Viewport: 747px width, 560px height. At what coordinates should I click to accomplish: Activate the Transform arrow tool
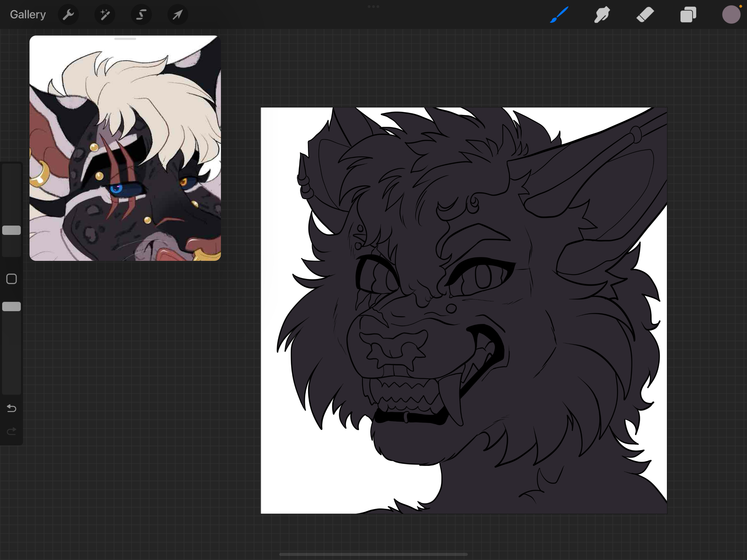coord(178,14)
